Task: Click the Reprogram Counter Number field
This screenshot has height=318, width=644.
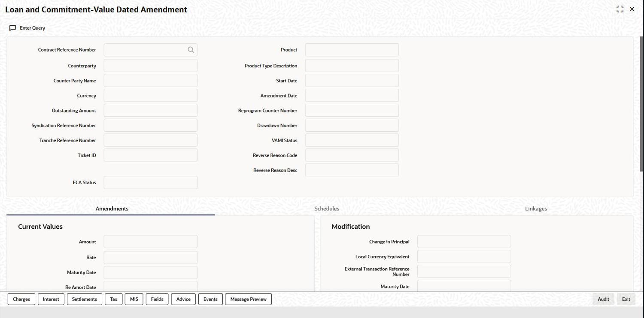Action: [352, 110]
